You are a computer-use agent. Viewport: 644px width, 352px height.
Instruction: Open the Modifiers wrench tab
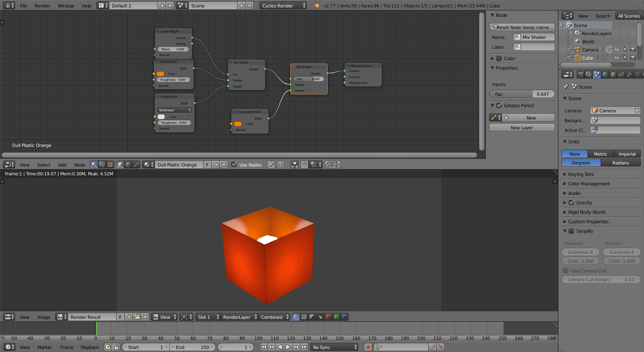click(629, 74)
